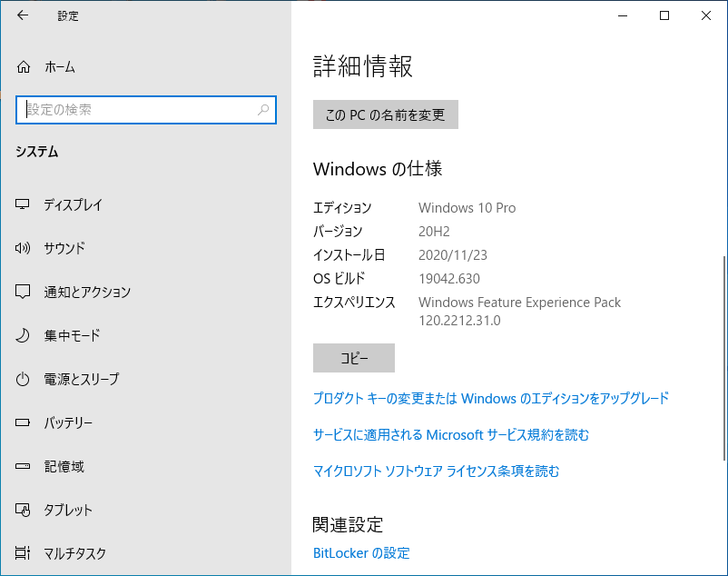The image size is (728, 576).
Task: Click the エディション label
Action: pyautogui.click(x=342, y=208)
